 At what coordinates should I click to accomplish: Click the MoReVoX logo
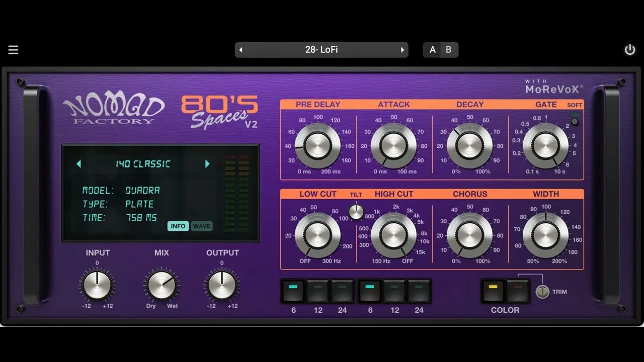tap(554, 87)
